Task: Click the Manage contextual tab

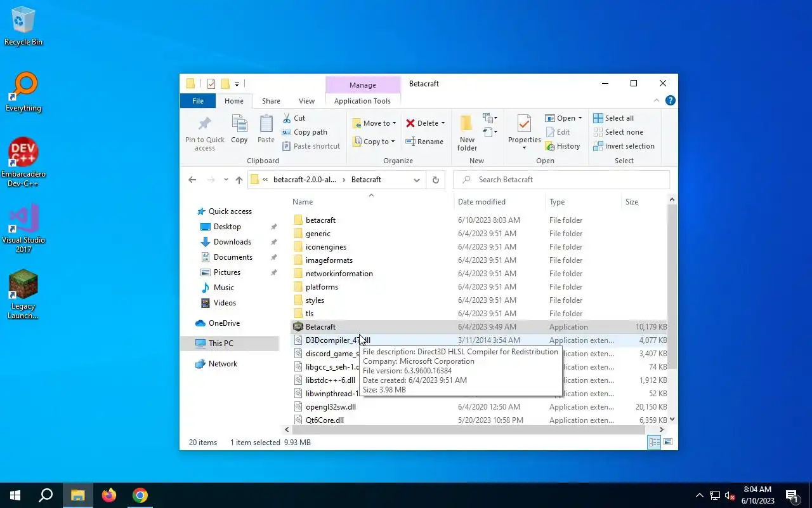Action: tap(363, 85)
